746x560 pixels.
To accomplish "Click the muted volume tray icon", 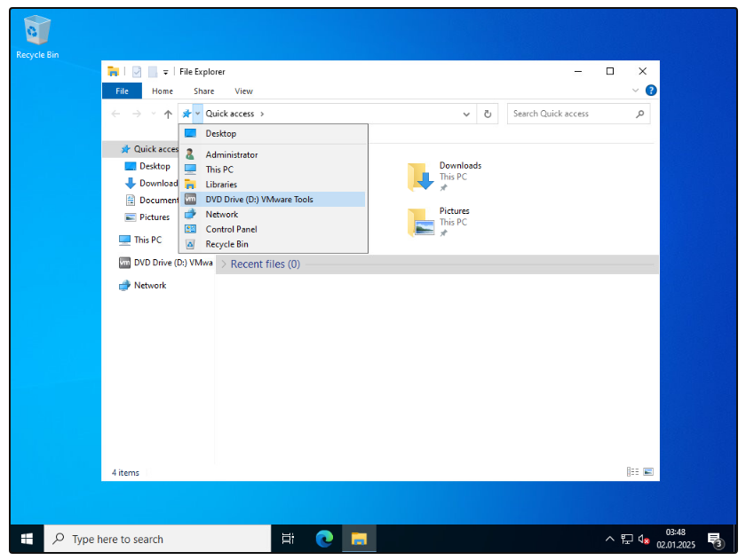I will coord(644,539).
